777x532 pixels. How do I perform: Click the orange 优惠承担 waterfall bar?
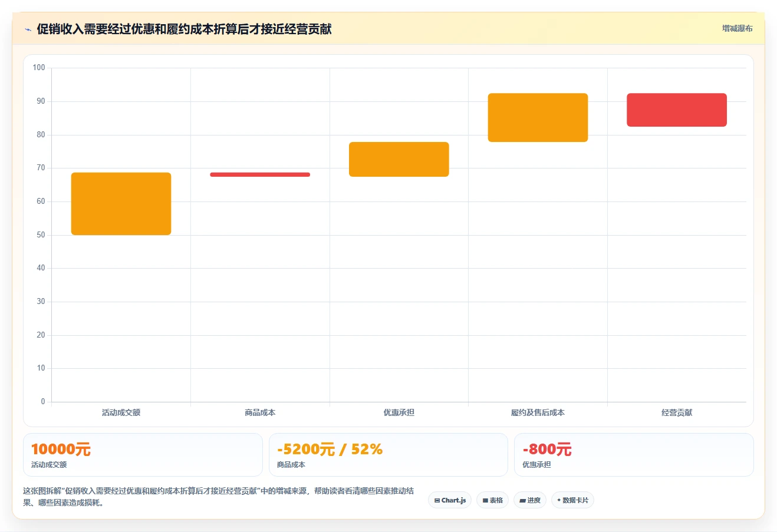point(399,159)
